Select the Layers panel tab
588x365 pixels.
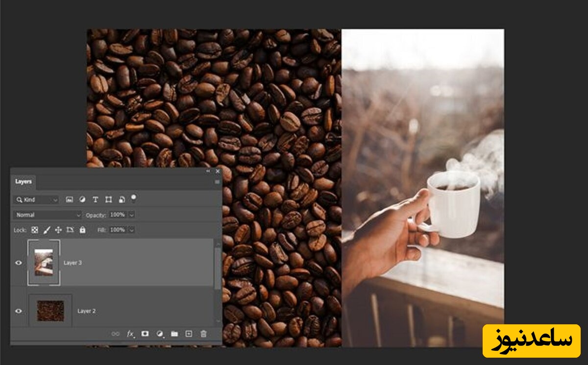point(23,182)
